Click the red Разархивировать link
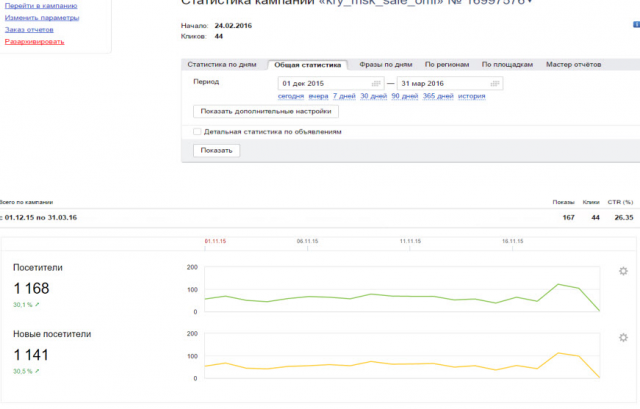640x409 pixels. point(34,41)
